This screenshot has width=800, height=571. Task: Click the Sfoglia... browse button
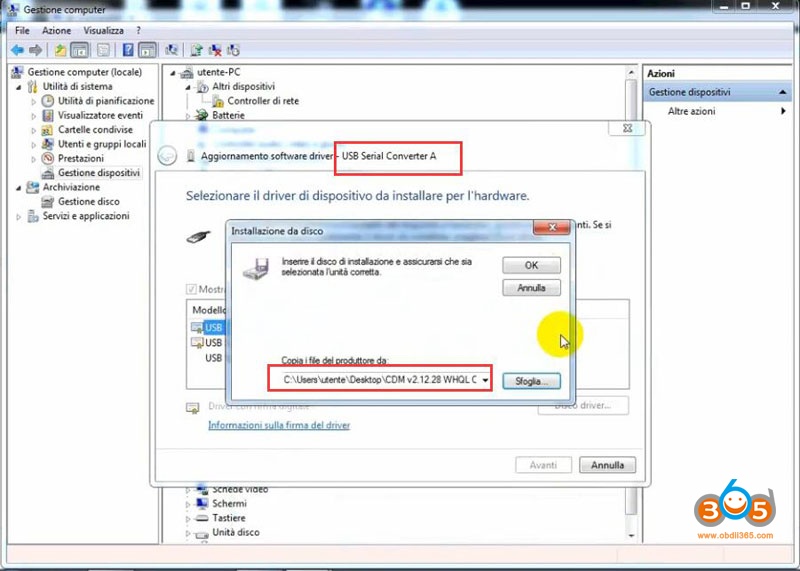coord(531,381)
